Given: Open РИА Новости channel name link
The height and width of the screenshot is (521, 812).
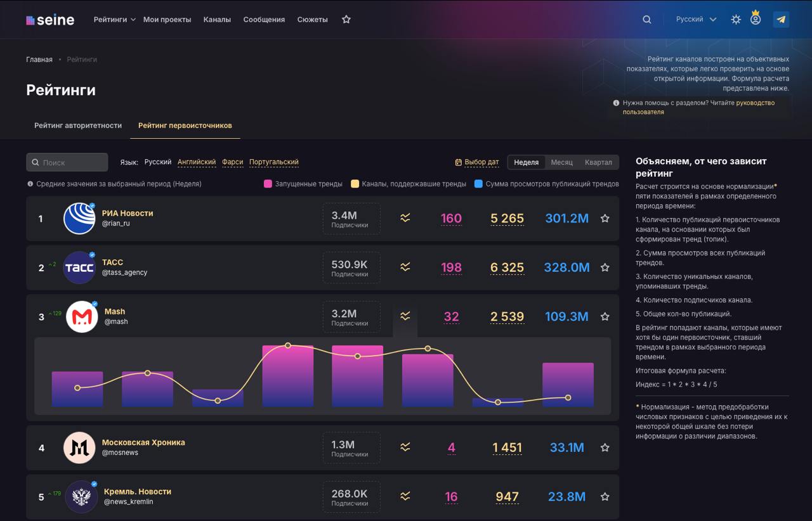Looking at the screenshot, I should point(128,214).
